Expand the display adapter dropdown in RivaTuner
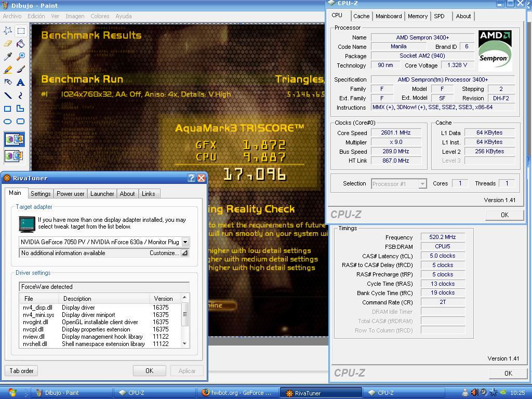Viewport: 532px width, 399px height. [185, 242]
